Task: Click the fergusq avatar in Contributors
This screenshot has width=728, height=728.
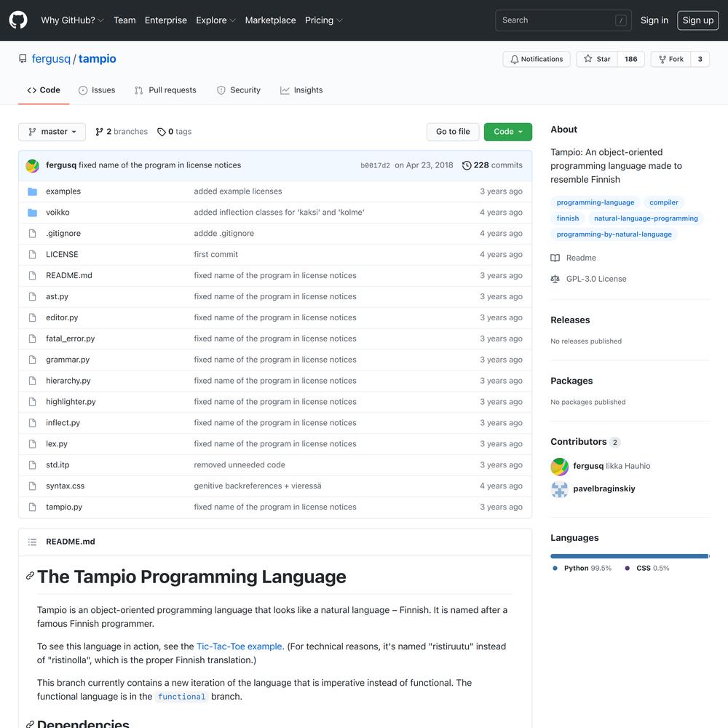Action: pos(559,467)
